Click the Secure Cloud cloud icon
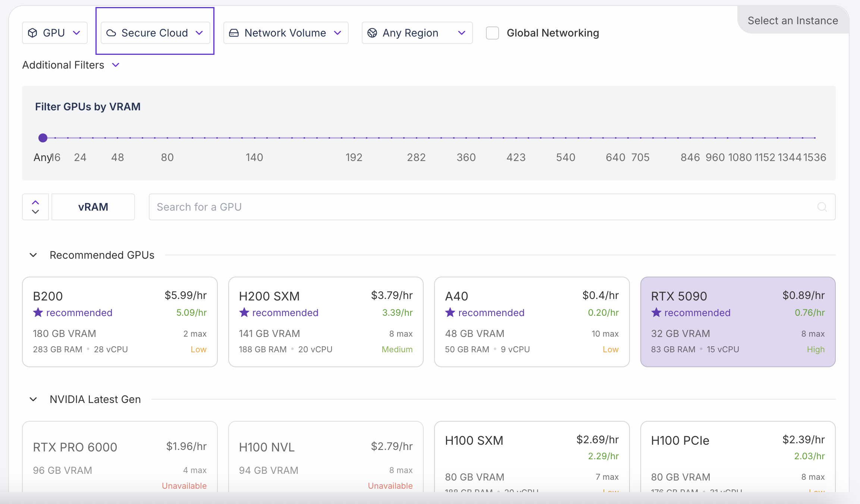 pyautogui.click(x=111, y=33)
